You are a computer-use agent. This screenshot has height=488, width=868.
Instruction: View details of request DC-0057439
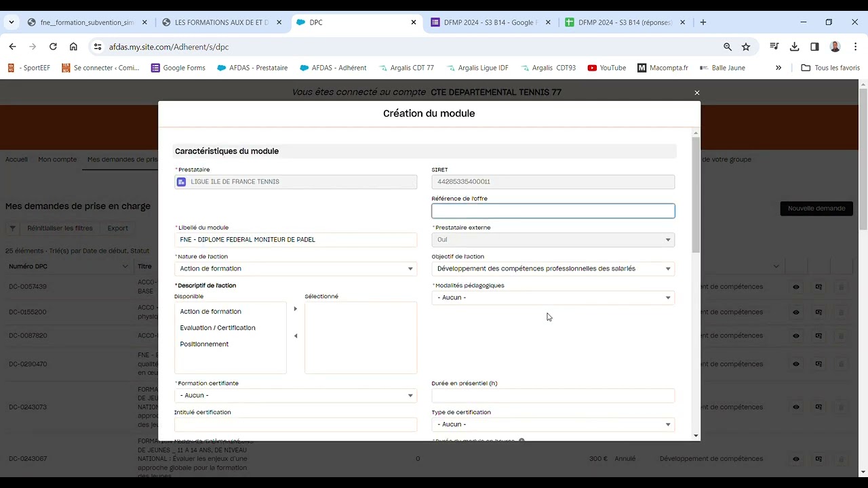[796, 287]
